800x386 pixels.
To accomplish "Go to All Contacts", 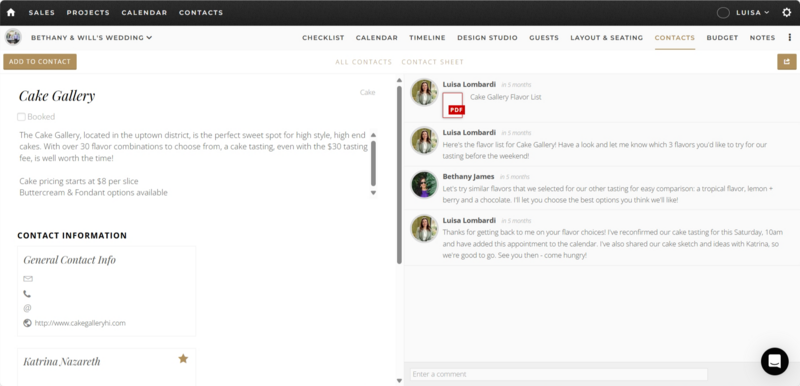I will point(364,62).
